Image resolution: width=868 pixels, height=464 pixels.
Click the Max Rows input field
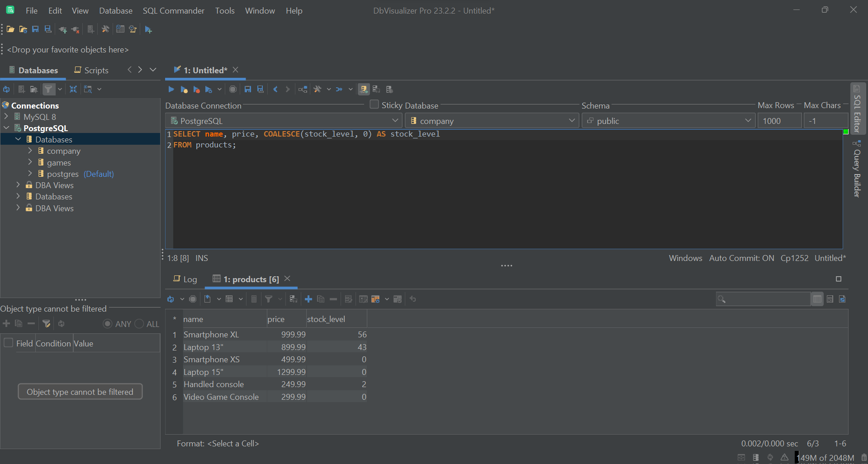779,121
